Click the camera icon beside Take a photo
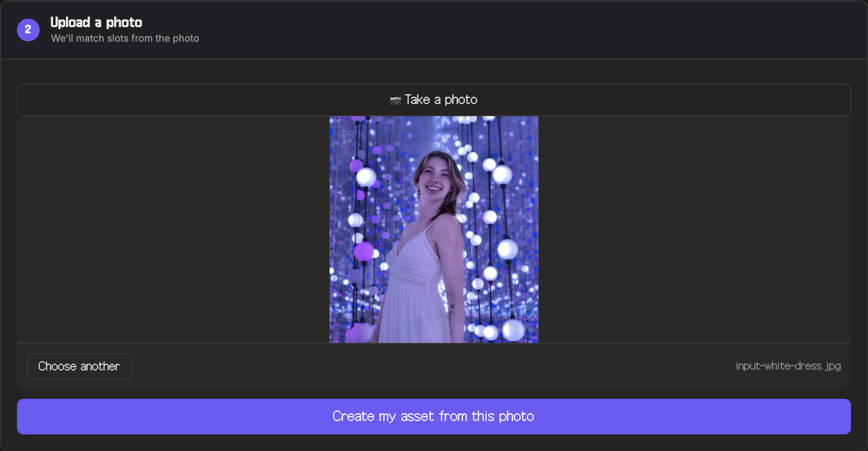 (x=395, y=100)
